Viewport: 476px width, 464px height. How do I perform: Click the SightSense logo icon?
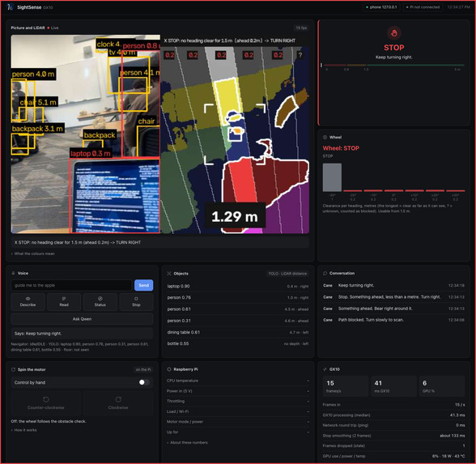pyautogui.click(x=11, y=7)
